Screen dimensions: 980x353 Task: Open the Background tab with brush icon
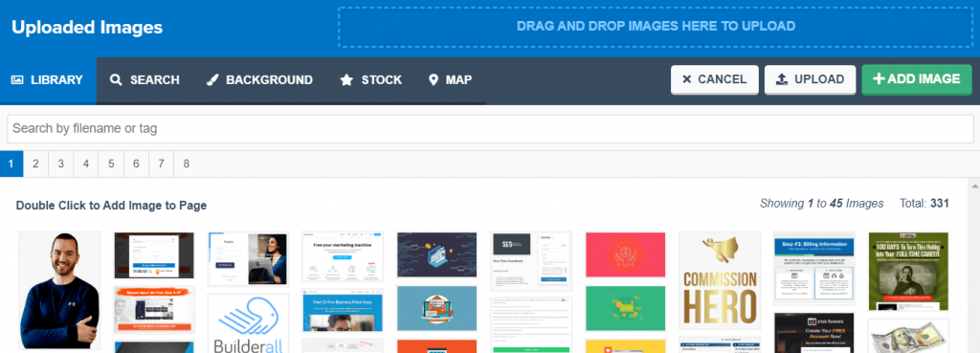click(259, 80)
